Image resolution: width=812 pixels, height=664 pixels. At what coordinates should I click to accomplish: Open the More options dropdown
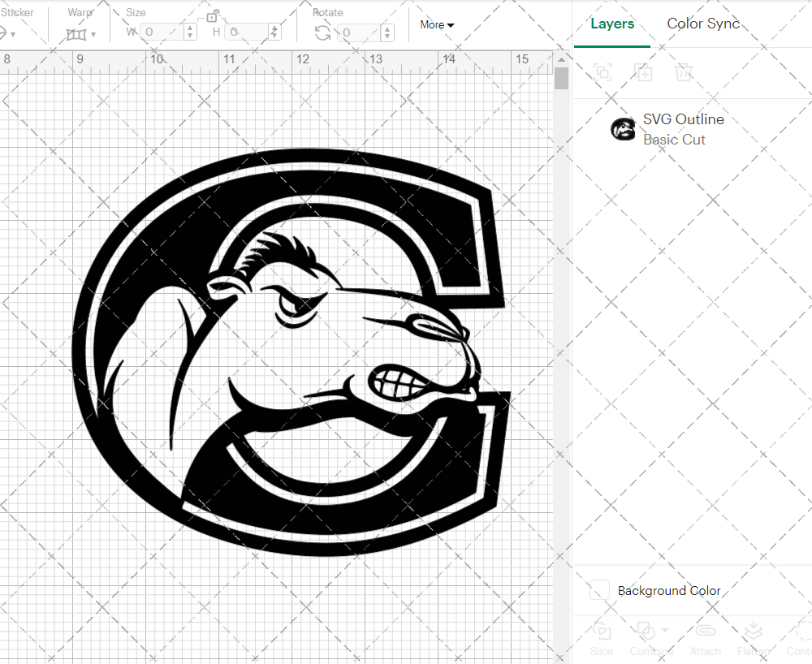click(437, 24)
